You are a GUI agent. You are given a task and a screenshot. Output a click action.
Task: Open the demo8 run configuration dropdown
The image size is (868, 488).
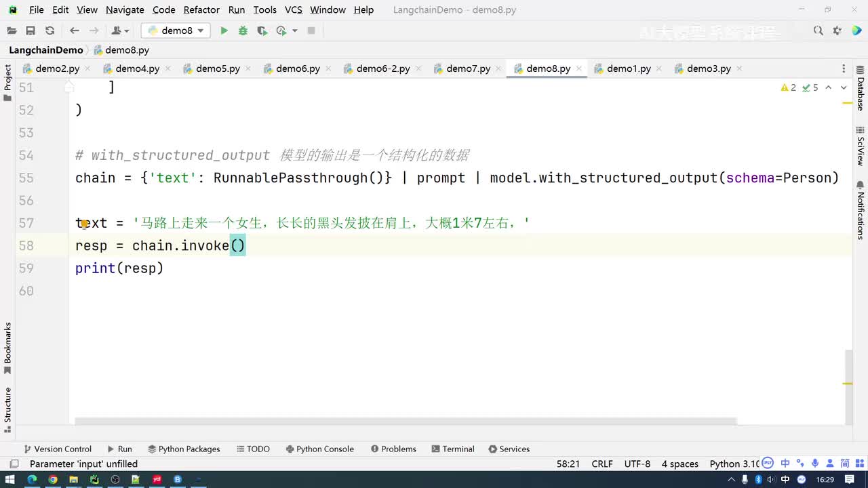pyautogui.click(x=176, y=30)
